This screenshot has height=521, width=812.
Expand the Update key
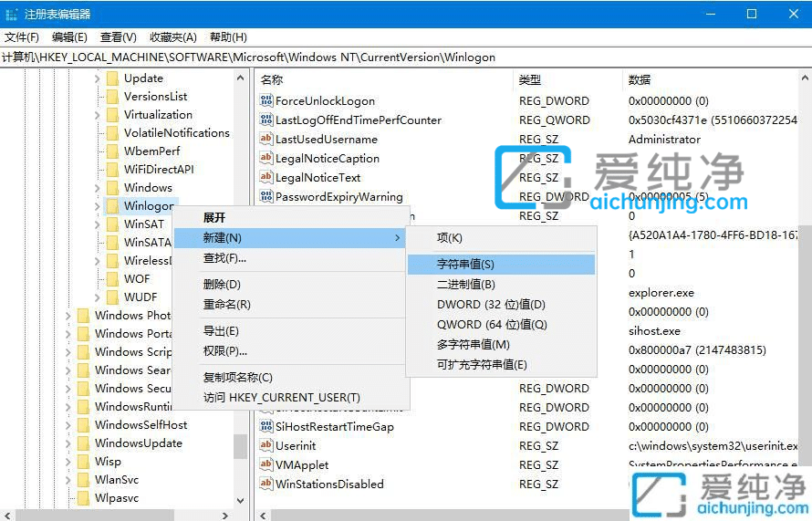tap(98, 78)
